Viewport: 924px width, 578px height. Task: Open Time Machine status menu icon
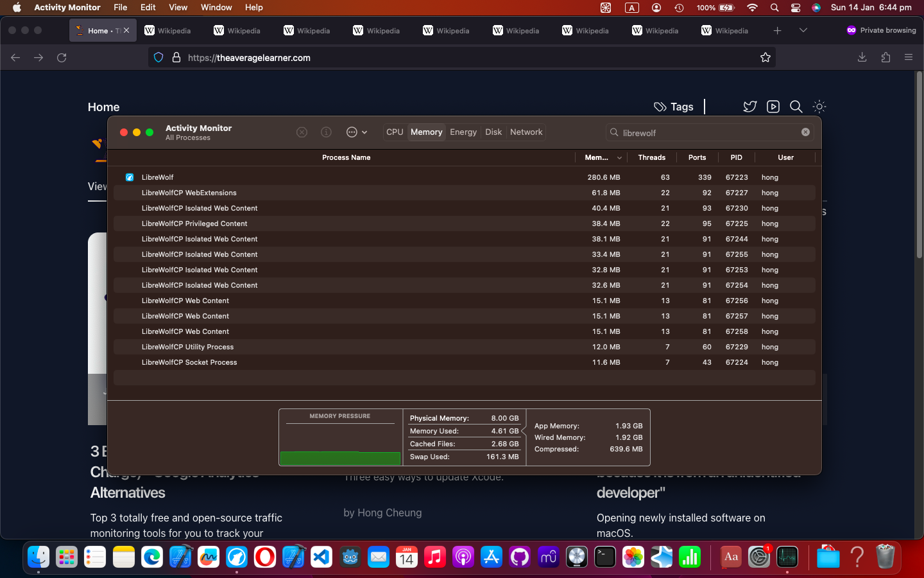(679, 8)
